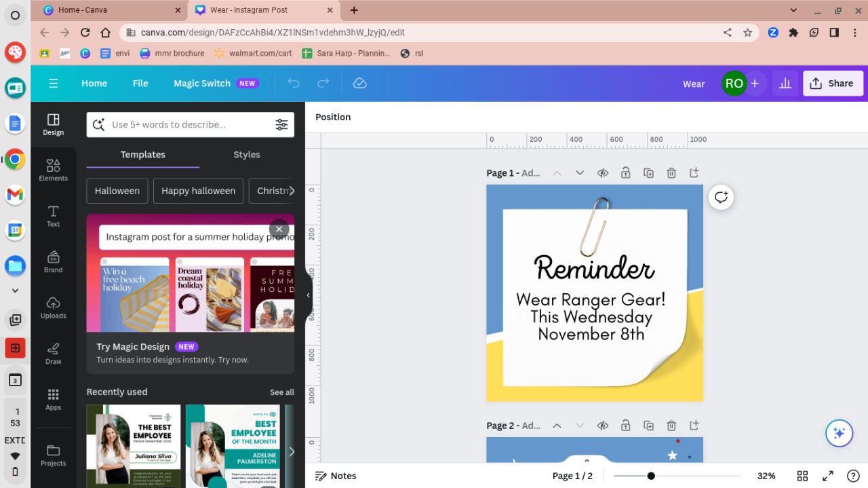Screen dimensions: 868x488
Task: Close the Magic Design promo card
Action: 279,229
